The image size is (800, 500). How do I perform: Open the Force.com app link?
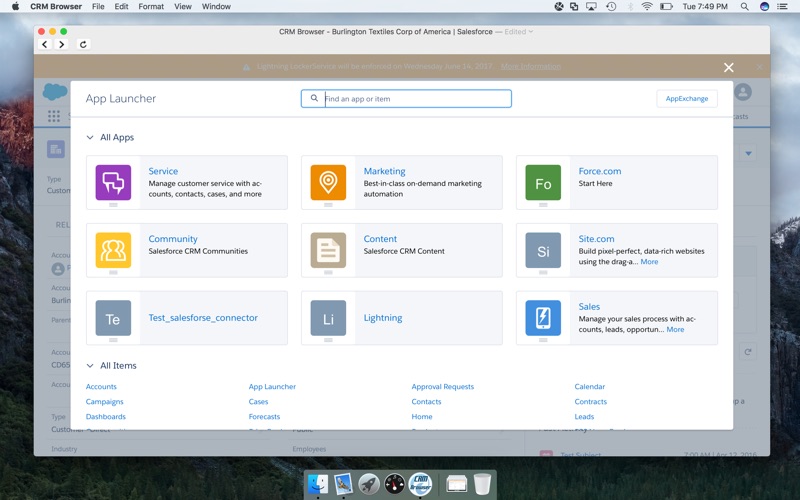coord(599,171)
